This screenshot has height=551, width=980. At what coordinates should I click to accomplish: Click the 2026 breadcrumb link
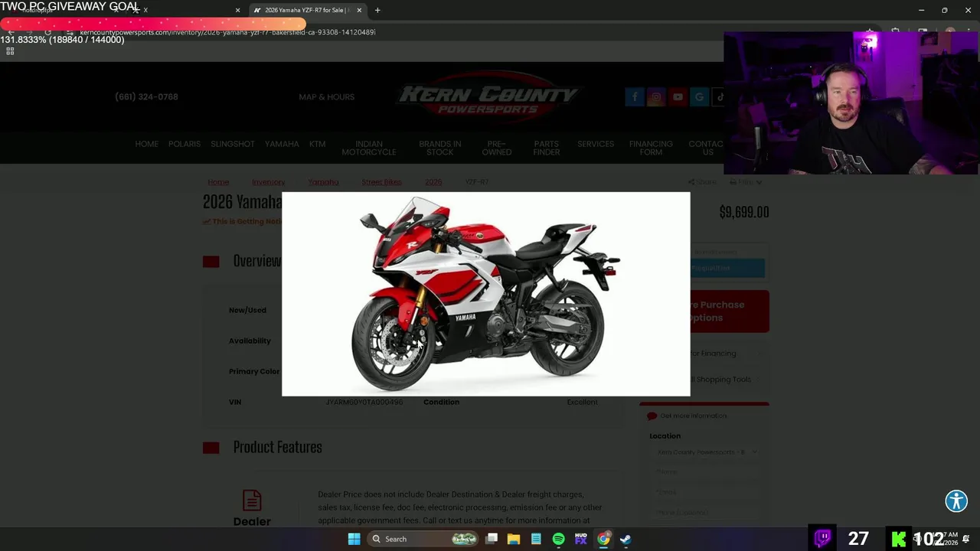point(433,182)
